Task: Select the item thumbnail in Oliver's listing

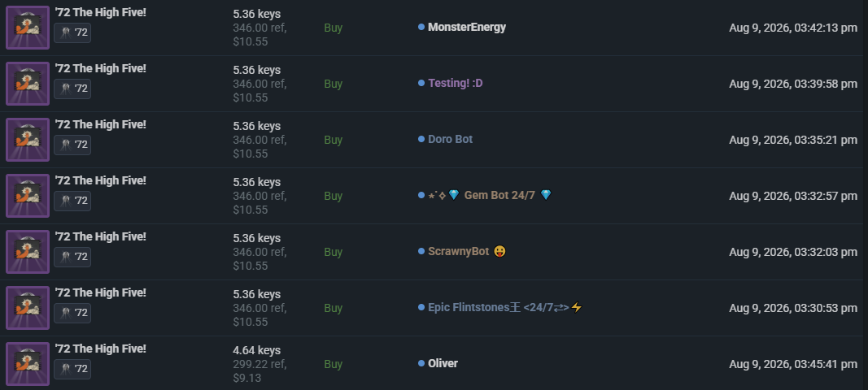Action: [x=28, y=363]
